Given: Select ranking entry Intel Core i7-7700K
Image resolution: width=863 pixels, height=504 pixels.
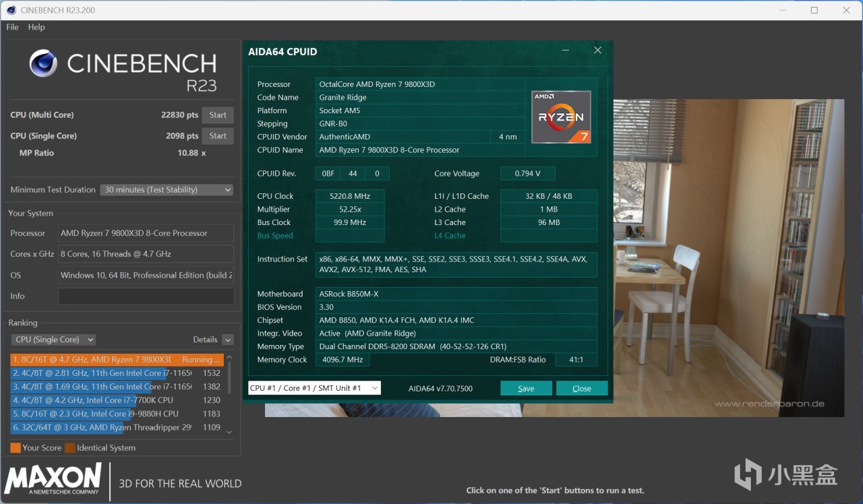Looking at the screenshot, I should 117,400.
